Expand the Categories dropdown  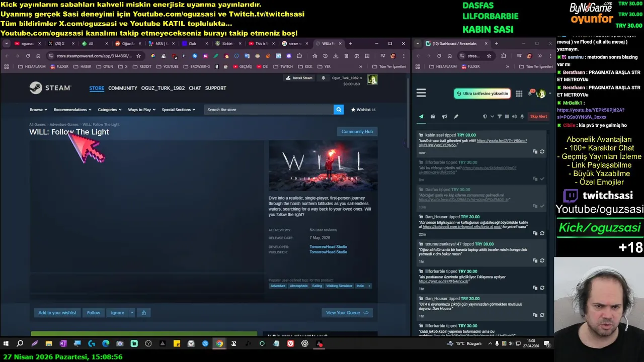point(110,110)
